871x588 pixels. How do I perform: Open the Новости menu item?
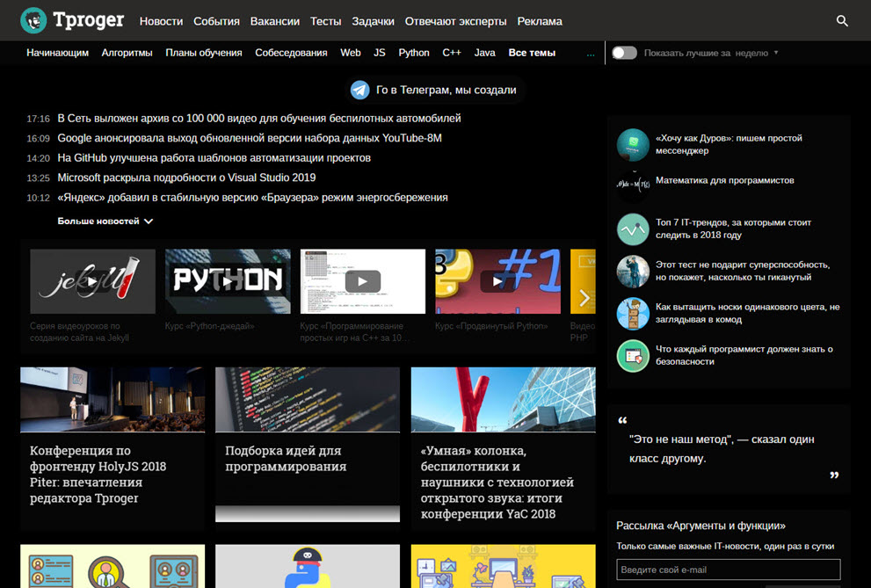161,21
